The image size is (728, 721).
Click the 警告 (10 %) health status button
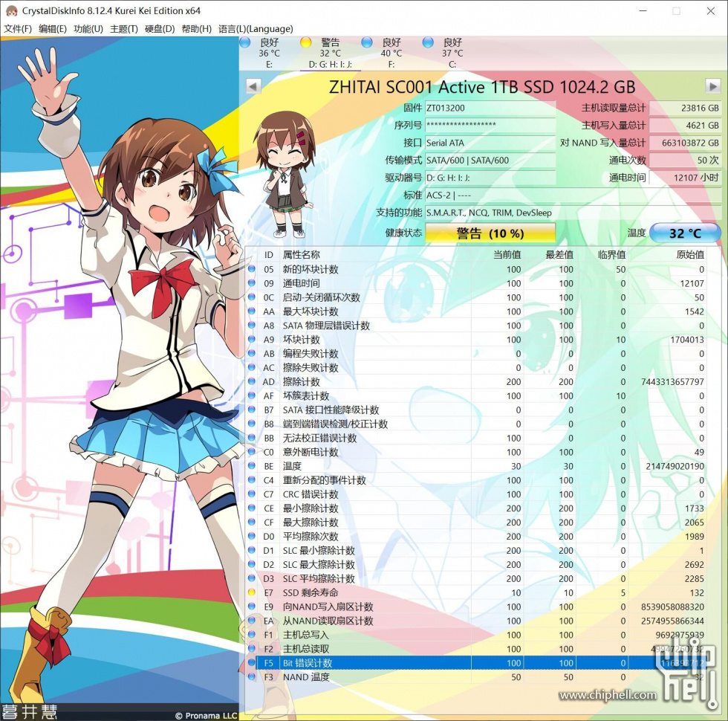(x=490, y=233)
